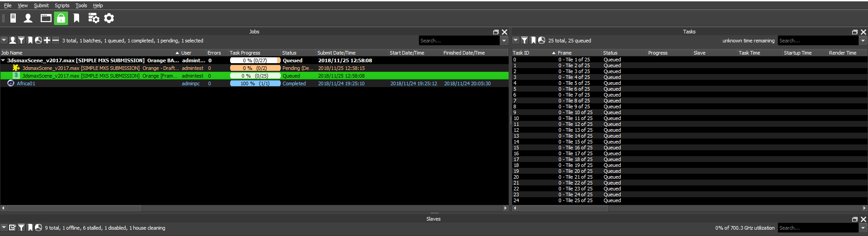The width and height of the screenshot is (868, 236).
Task: Open the Jobs search box dropdown arrow
Action: pyautogui.click(x=504, y=41)
